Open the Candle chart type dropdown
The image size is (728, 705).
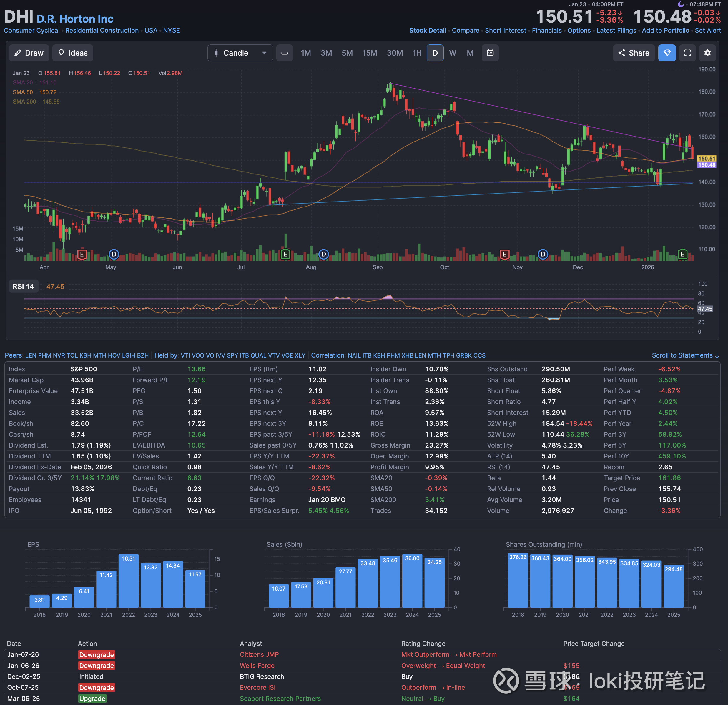tap(240, 53)
